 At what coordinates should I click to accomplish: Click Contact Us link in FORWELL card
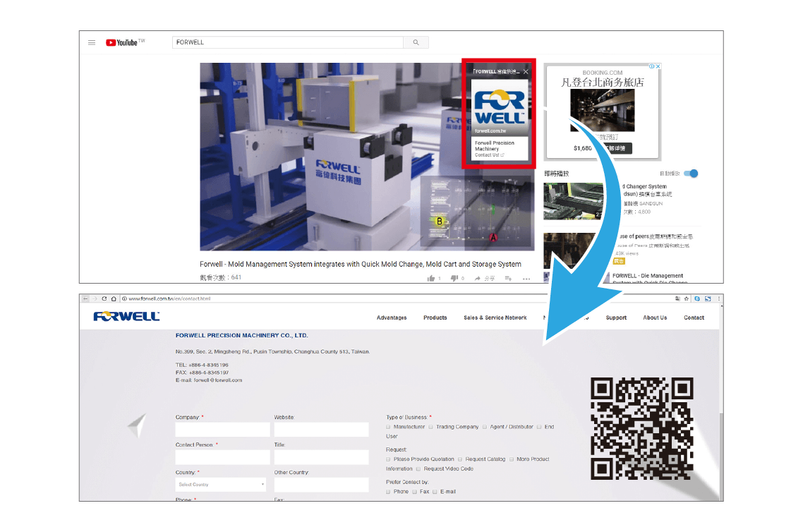pos(488,155)
